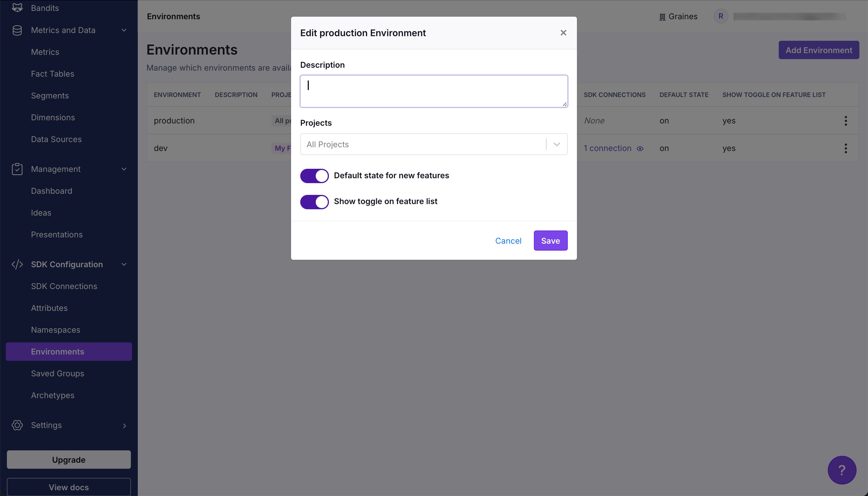Screen dimensions: 868x496
Task: Click Environments breadcrumb in top bar
Action: [173, 16]
